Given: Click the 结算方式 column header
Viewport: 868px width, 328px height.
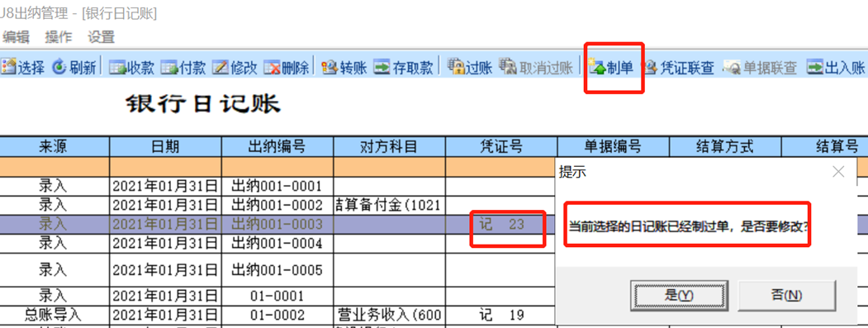Looking at the screenshot, I should pos(725,147).
